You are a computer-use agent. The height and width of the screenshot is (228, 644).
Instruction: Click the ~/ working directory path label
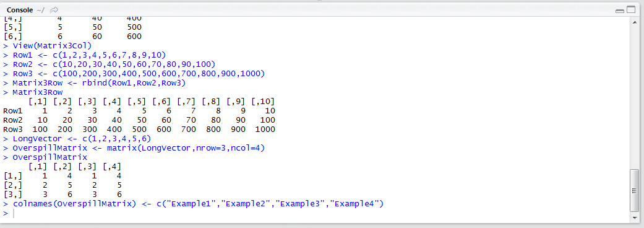(x=40, y=9)
